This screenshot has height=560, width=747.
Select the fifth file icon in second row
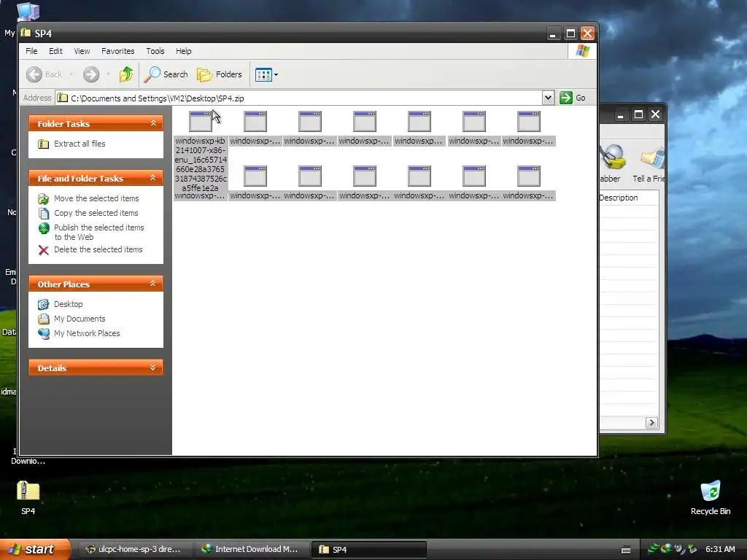click(x=419, y=176)
